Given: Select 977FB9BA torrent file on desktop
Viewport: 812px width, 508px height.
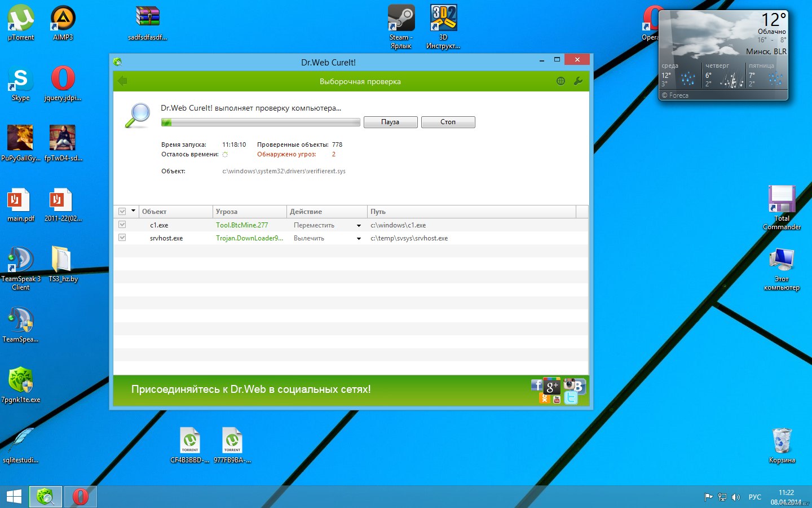Looking at the screenshot, I should tap(232, 445).
